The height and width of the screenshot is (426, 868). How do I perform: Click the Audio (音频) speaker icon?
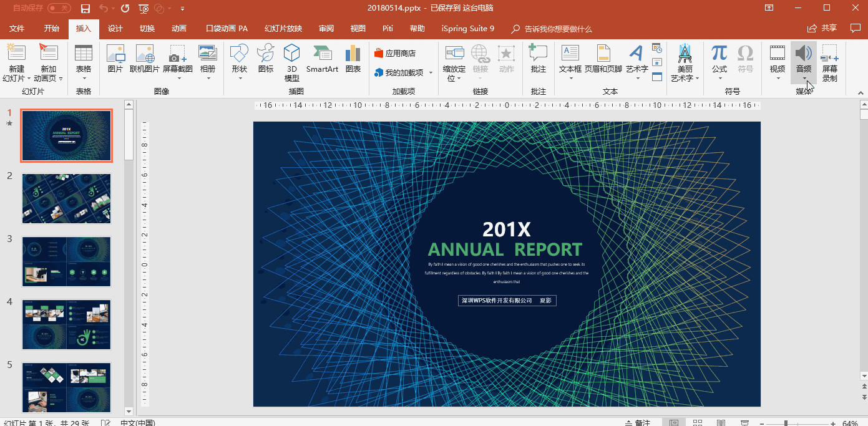[x=804, y=52]
